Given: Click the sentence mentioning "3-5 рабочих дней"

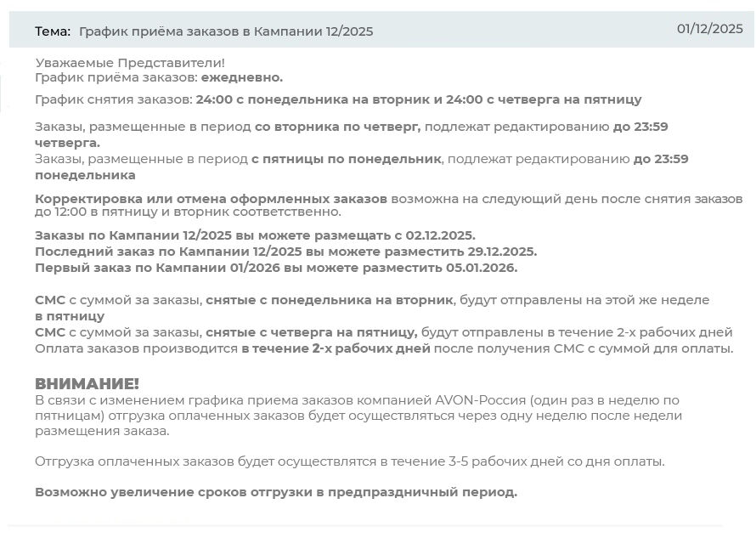Looking at the screenshot, I should coord(349,461).
